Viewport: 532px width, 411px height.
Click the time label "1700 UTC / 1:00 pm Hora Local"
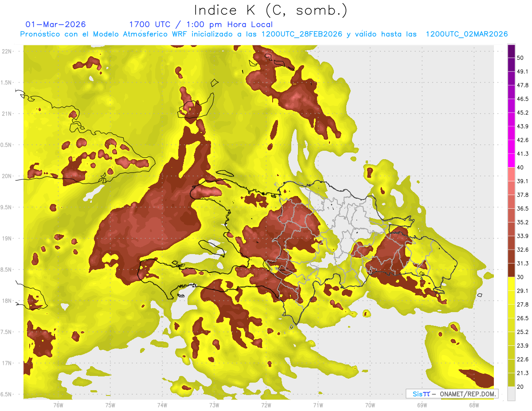click(x=201, y=24)
